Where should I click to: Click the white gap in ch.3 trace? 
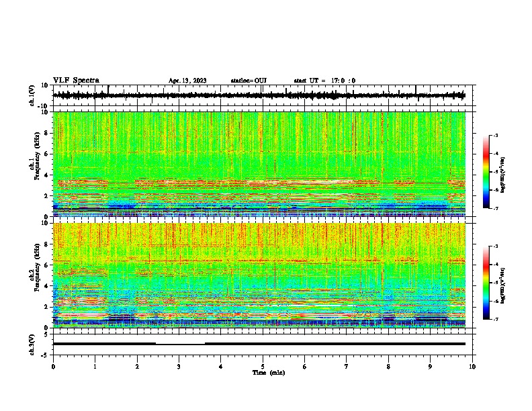(180, 344)
